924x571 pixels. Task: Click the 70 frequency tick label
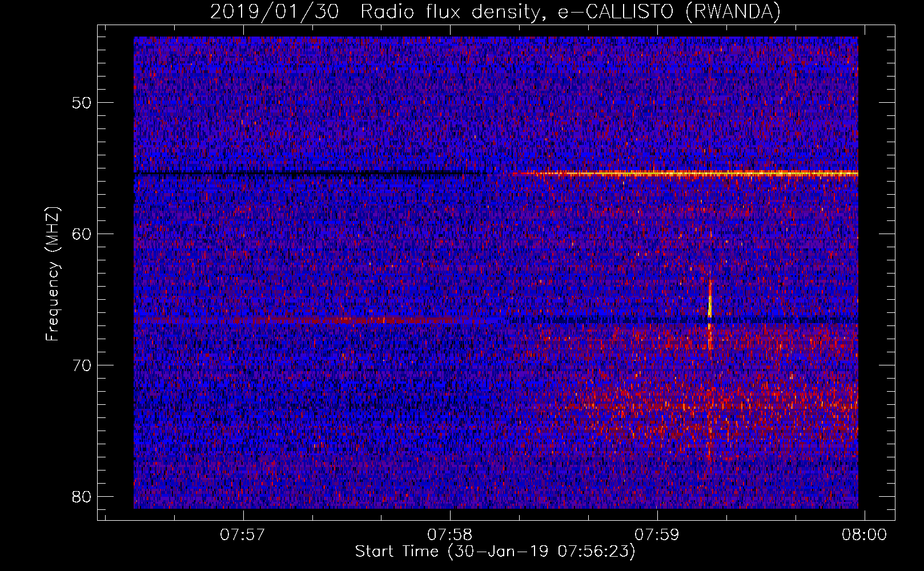[82, 365]
